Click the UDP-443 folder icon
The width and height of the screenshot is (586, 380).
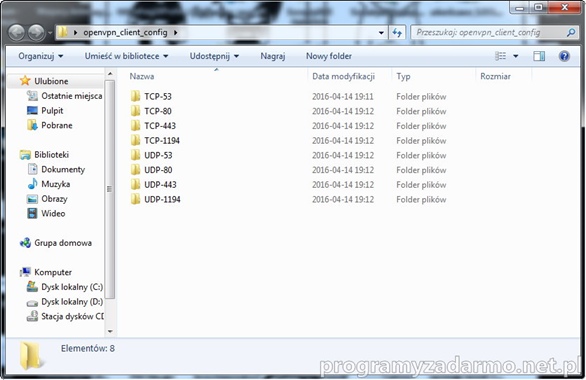coord(135,184)
